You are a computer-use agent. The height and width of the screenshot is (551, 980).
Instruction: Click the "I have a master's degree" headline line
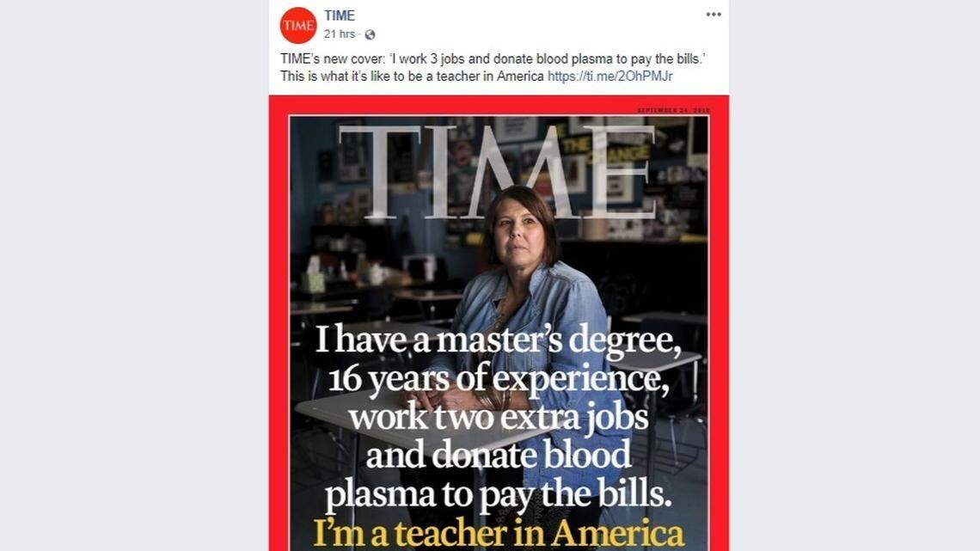click(498, 340)
